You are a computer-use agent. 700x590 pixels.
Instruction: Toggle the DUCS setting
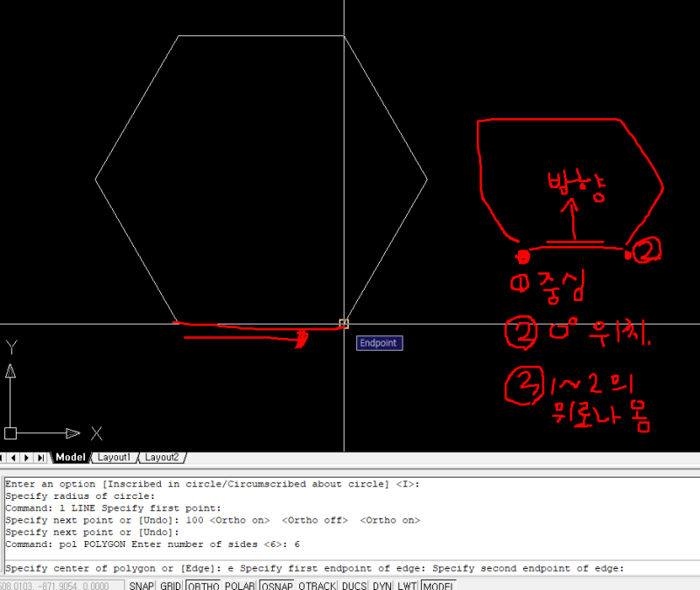pyautogui.click(x=353, y=586)
